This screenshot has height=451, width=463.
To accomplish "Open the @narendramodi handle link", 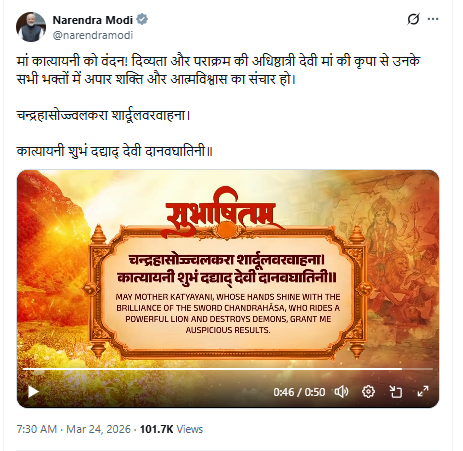I will click(x=93, y=35).
